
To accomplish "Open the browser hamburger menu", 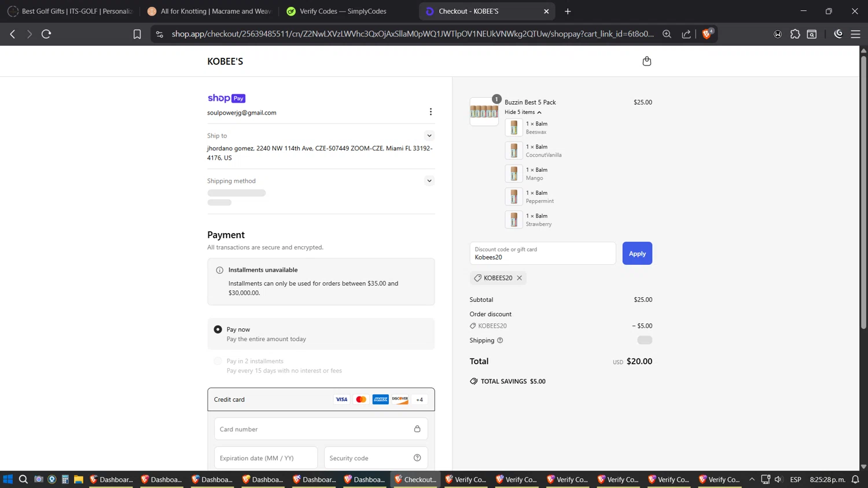I will click(855, 34).
